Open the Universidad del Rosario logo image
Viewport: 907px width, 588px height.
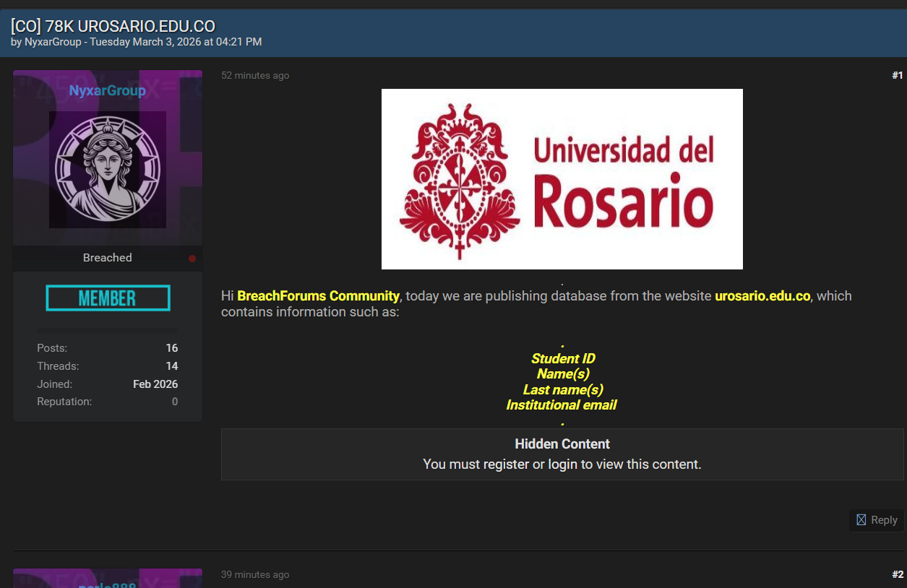[x=562, y=179]
